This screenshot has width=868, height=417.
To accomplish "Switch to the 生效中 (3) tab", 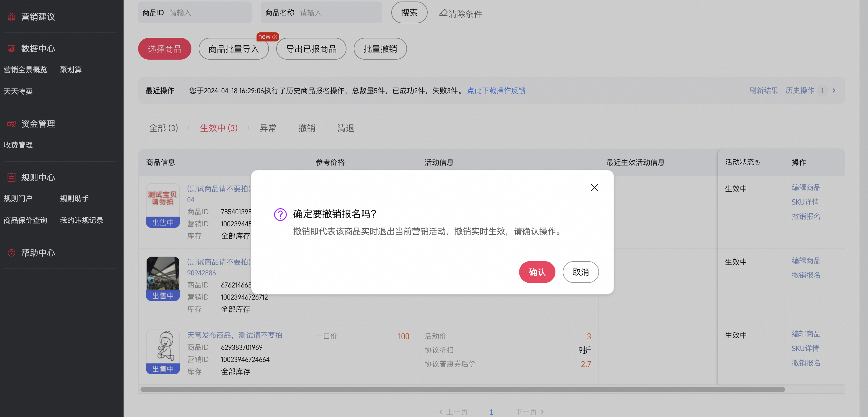I will pos(219,128).
